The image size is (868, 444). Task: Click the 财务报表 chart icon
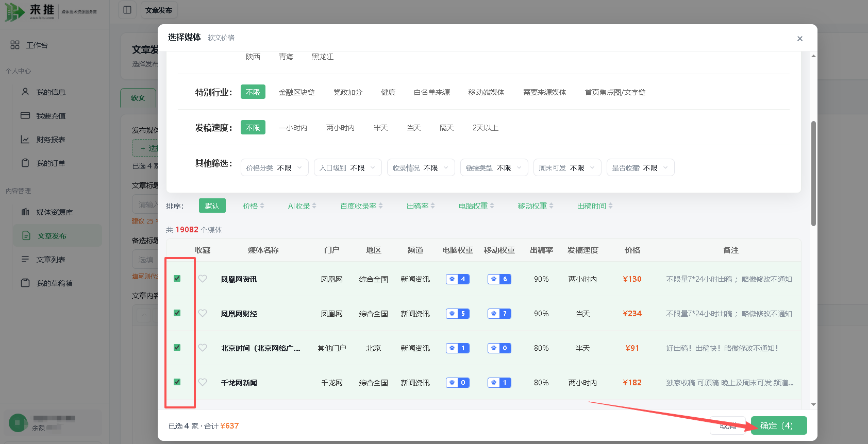tap(25, 139)
